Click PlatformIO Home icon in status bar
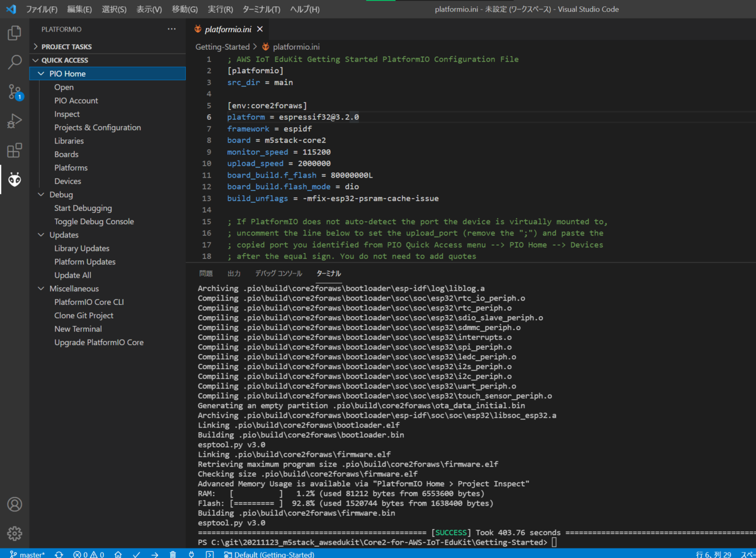Image resolution: width=756 pixels, height=558 pixels. [x=118, y=554]
